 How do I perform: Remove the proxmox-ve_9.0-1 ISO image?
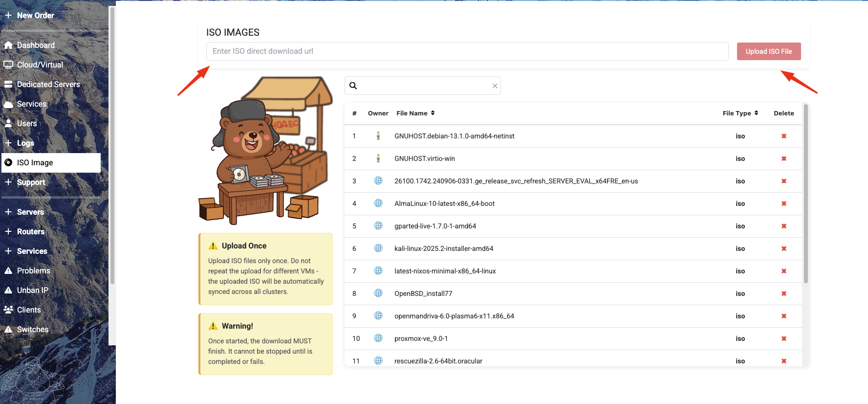783,338
